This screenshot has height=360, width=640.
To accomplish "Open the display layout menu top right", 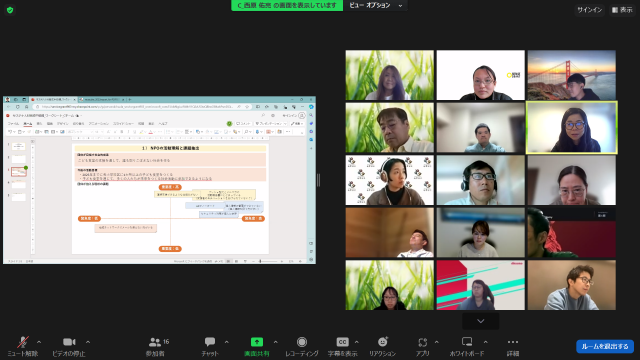I will 622,10.
